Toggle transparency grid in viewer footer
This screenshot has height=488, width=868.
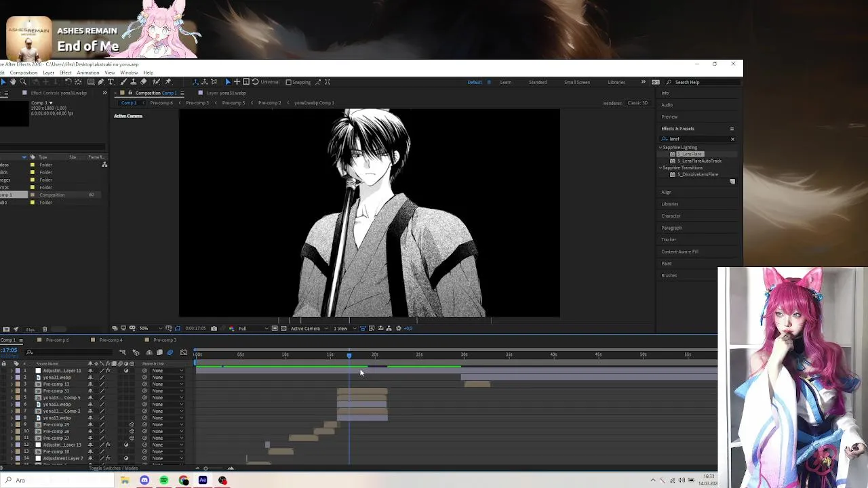283,329
